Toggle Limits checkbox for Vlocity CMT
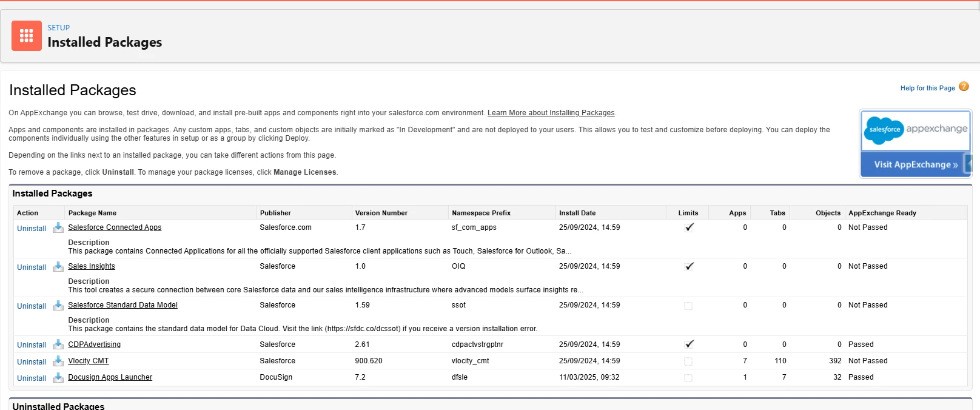The height and width of the screenshot is (410, 980). click(x=688, y=361)
